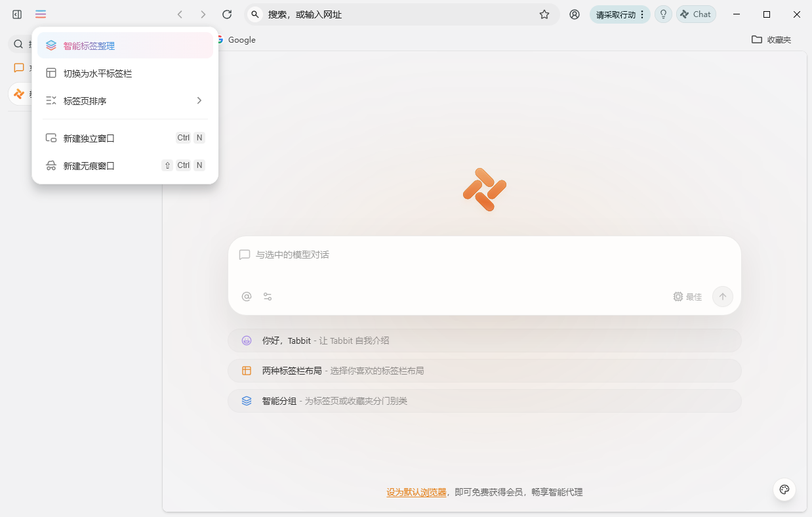Open the theme palette picker bottom right

[784, 489]
